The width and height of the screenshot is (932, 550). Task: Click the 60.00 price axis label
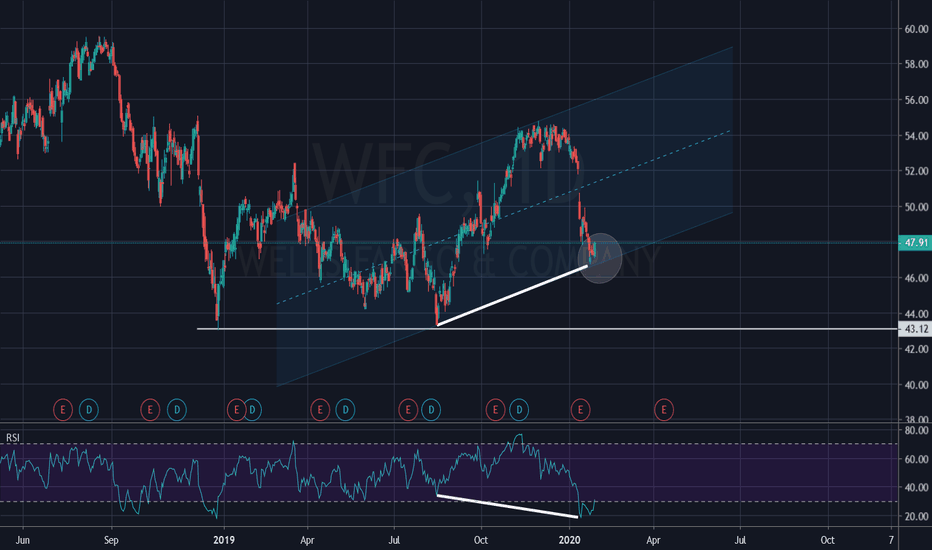click(x=916, y=29)
